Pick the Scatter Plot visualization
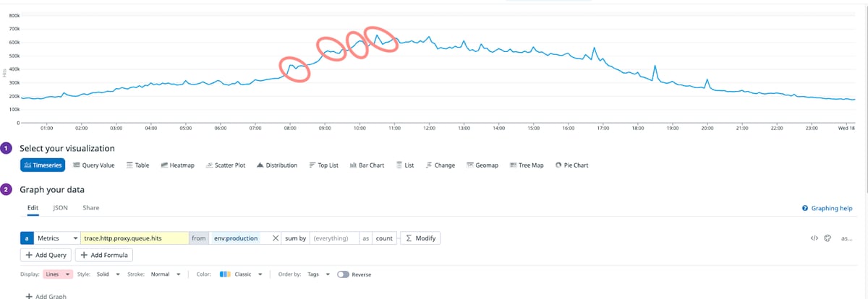 [226, 165]
